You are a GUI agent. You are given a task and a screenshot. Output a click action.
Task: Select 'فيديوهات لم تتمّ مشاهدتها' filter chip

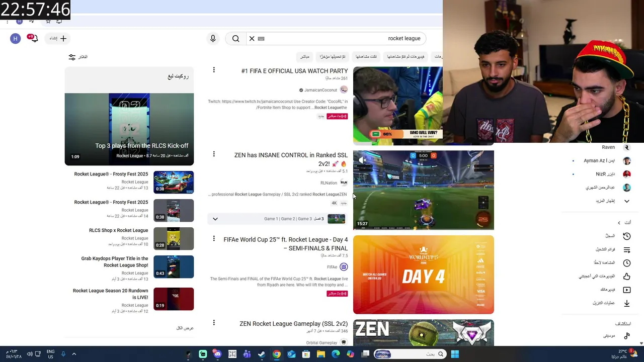(406, 57)
